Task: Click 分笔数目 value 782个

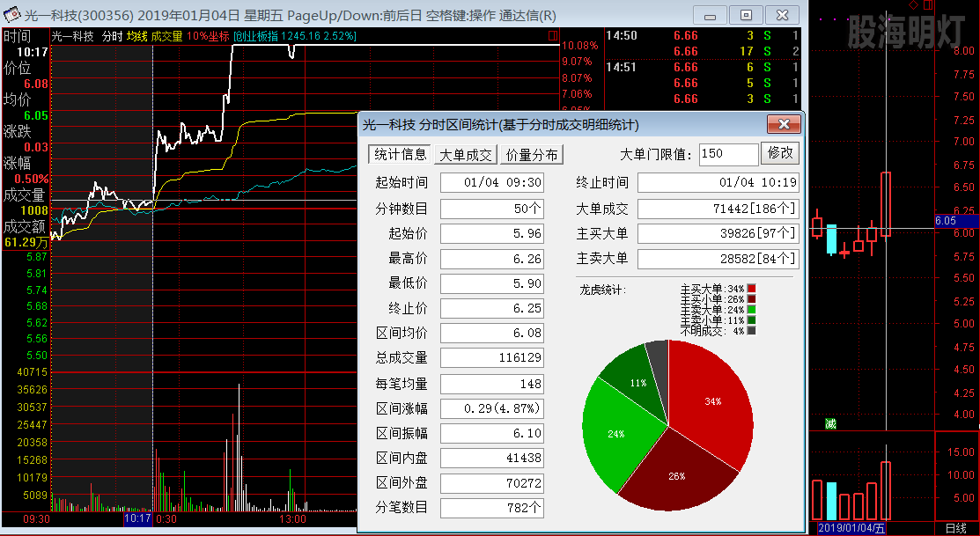Action: tap(492, 508)
